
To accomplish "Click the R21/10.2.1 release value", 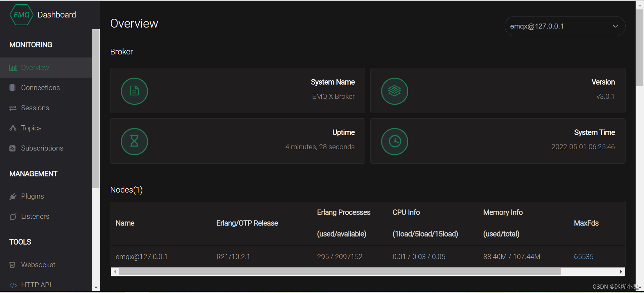I will 233,257.
